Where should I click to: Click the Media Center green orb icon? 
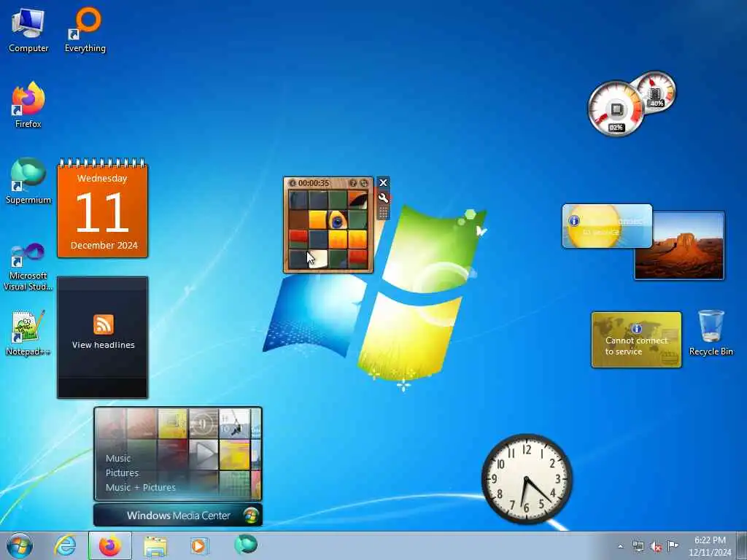(x=251, y=516)
